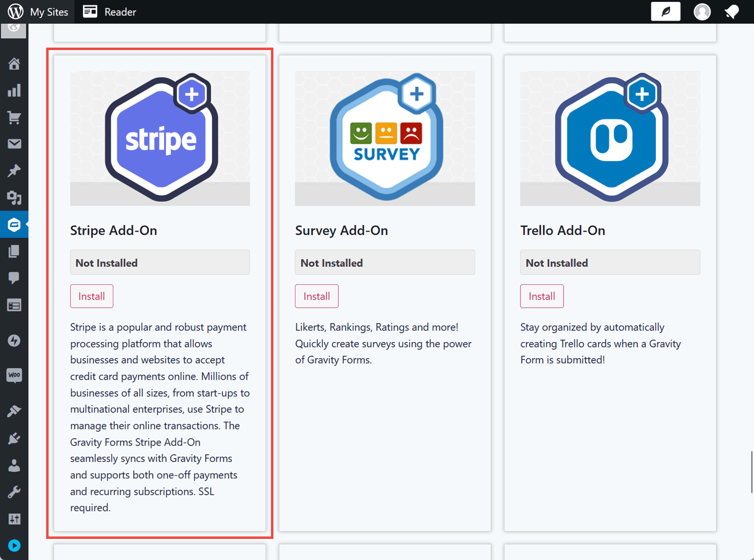Open the Users person icon
This screenshot has width=754, height=560.
coord(14,465)
